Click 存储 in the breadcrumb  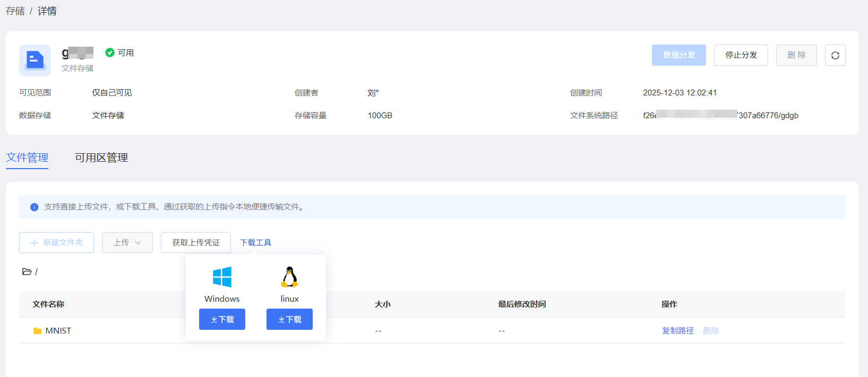point(15,11)
